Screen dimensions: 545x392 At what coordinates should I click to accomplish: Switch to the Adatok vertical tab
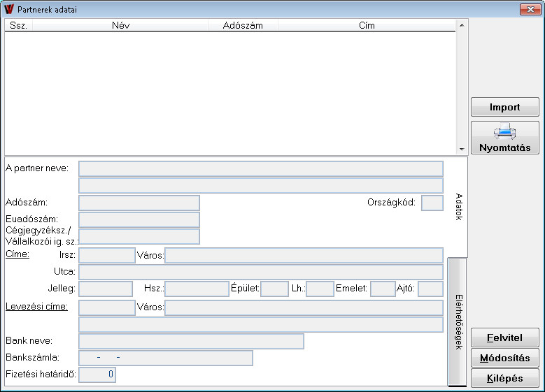pos(458,207)
